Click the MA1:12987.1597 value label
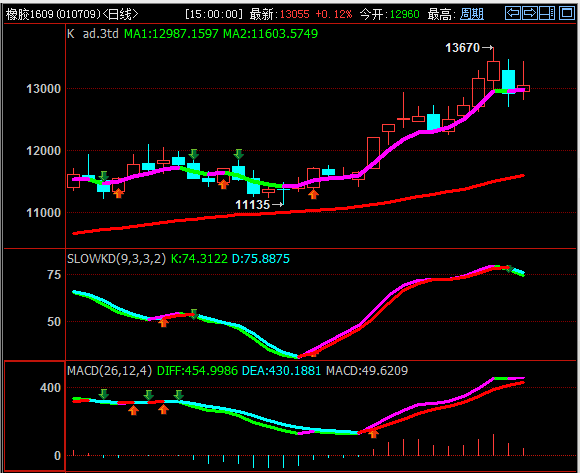580x473 pixels. [171, 34]
